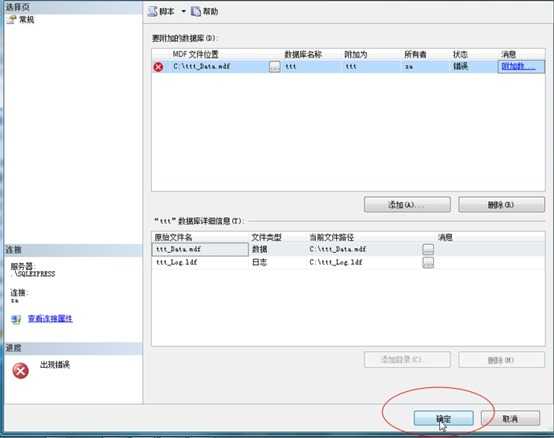Viewport: 554px width, 438px height.
Task: Open the error message link in 消息 column
Action: pos(519,66)
